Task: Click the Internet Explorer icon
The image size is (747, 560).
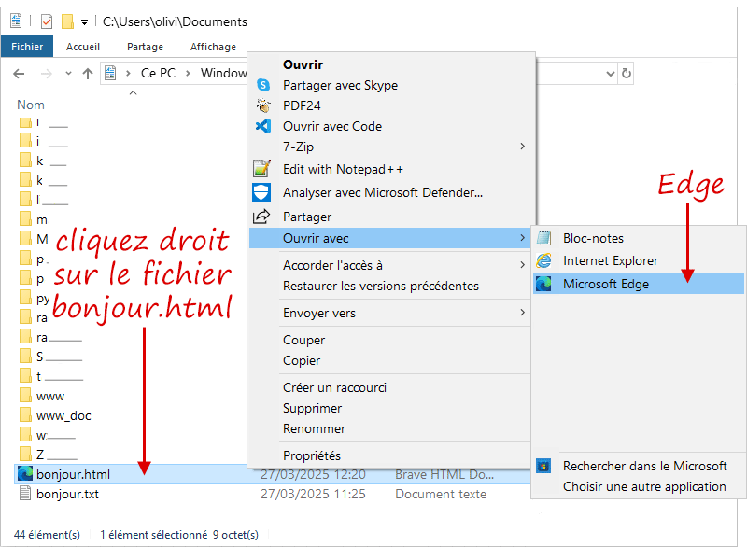Action: pyautogui.click(x=543, y=260)
